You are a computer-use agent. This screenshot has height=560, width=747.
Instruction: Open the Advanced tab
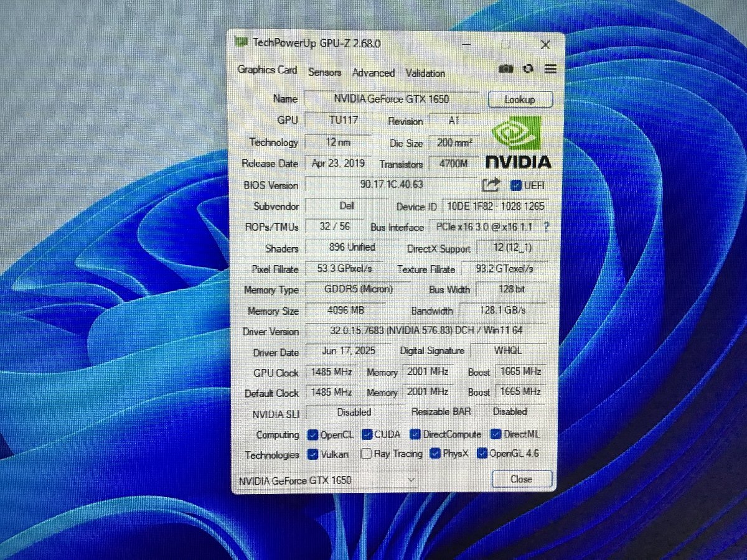[x=373, y=73]
